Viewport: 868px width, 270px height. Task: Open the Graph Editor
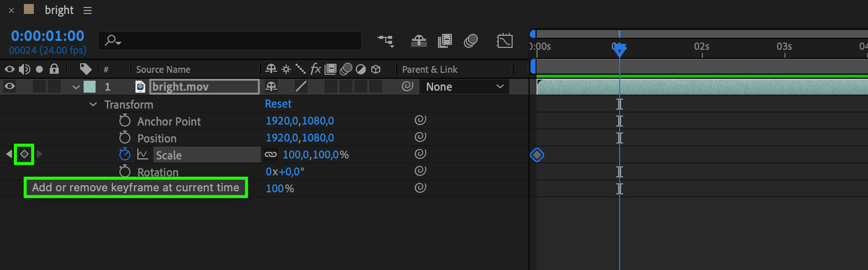[504, 41]
